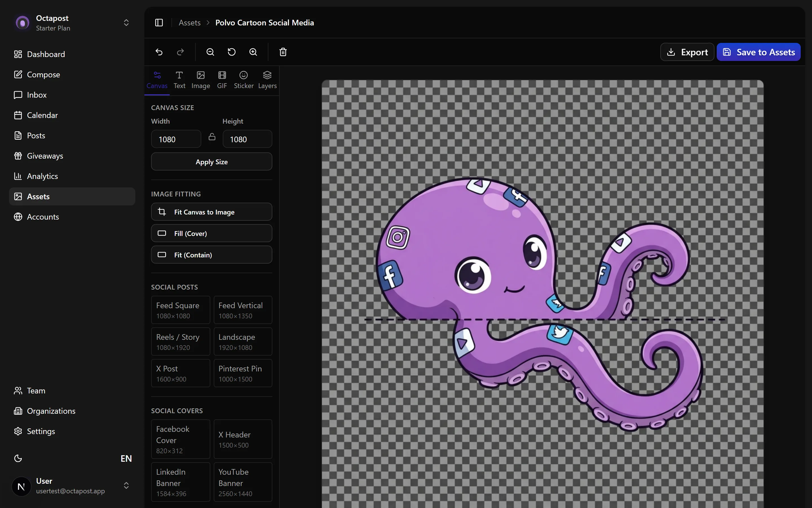Select X Post 1600×900 preset
This screenshot has width=812, height=508.
click(180, 373)
